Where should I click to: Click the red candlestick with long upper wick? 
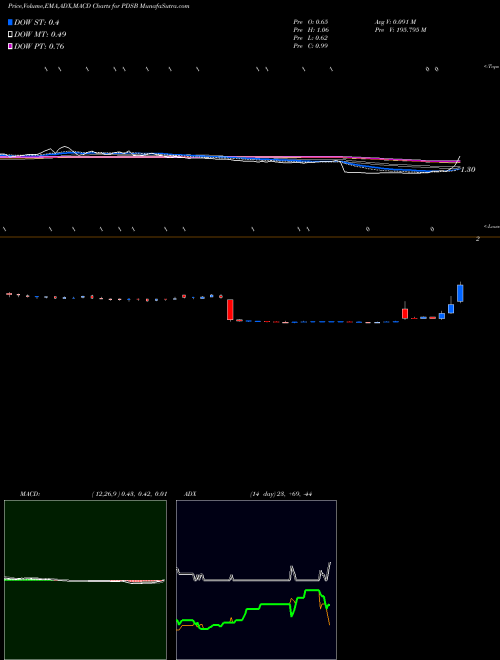[405, 312]
